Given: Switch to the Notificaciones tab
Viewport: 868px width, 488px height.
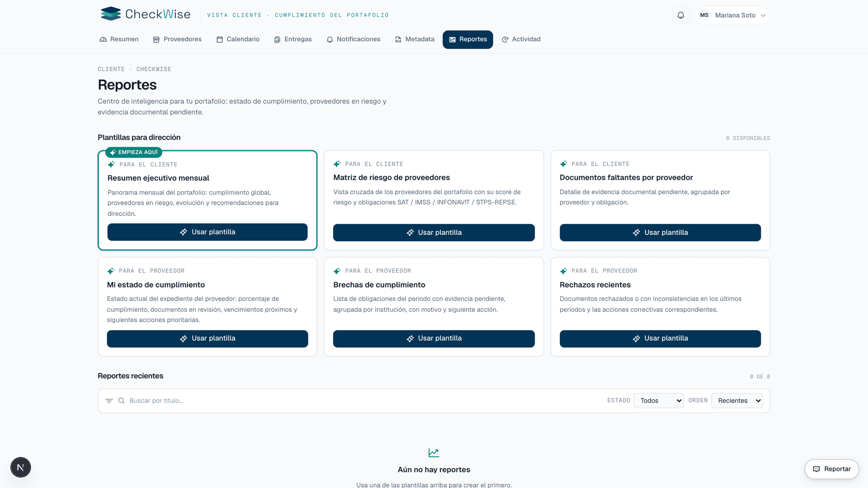Looking at the screenshot, I should pyautogui.click(x=353, y=39).
